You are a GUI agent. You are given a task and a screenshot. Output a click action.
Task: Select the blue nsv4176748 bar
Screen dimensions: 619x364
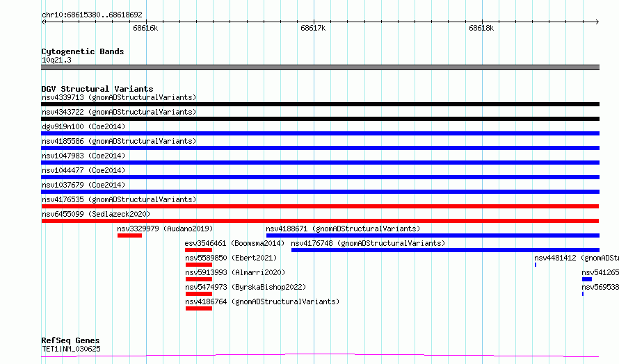coord(445,250)
